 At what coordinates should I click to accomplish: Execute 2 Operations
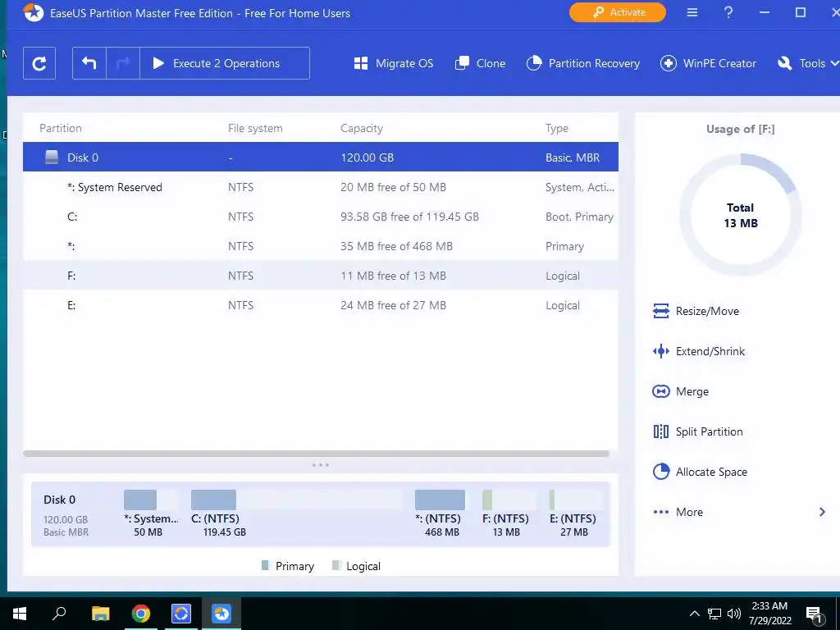click(225, 63)
